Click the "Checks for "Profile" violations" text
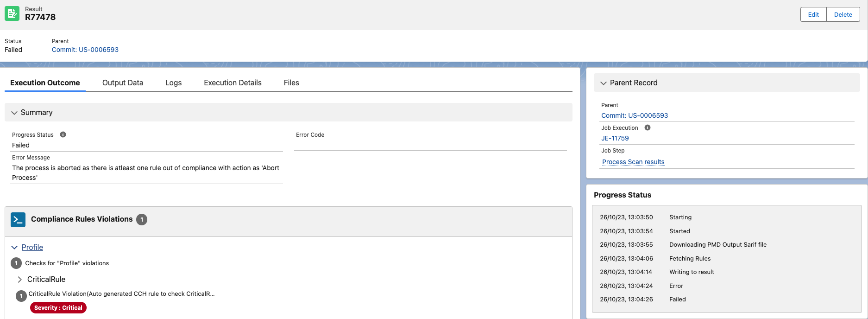868x319 pixels. click(x=67, y=263)
